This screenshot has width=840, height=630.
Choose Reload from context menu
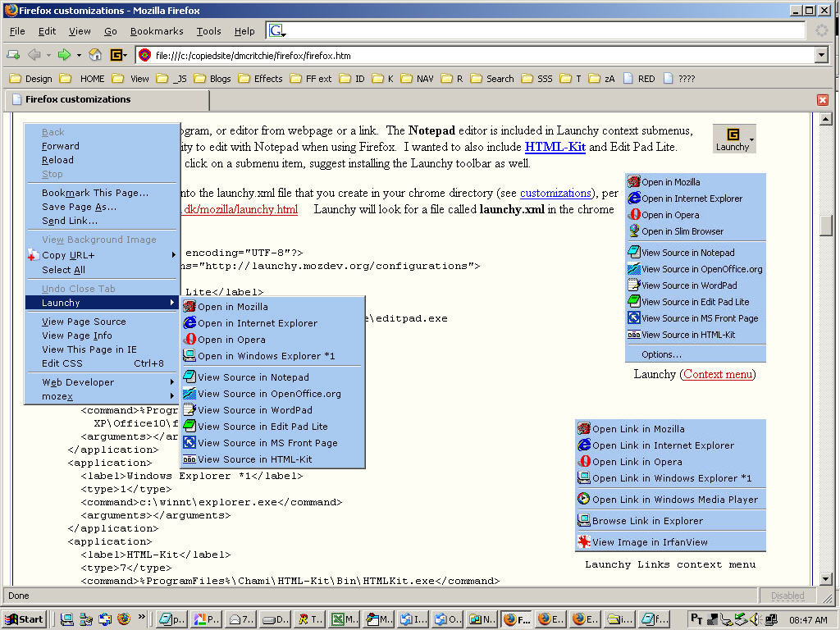(102, 160)
